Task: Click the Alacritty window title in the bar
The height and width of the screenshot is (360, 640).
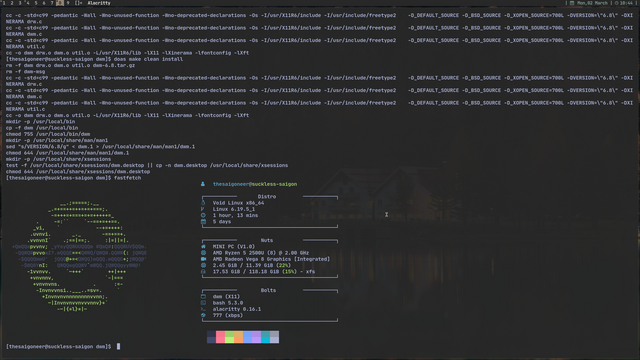Action: (99, 3)
